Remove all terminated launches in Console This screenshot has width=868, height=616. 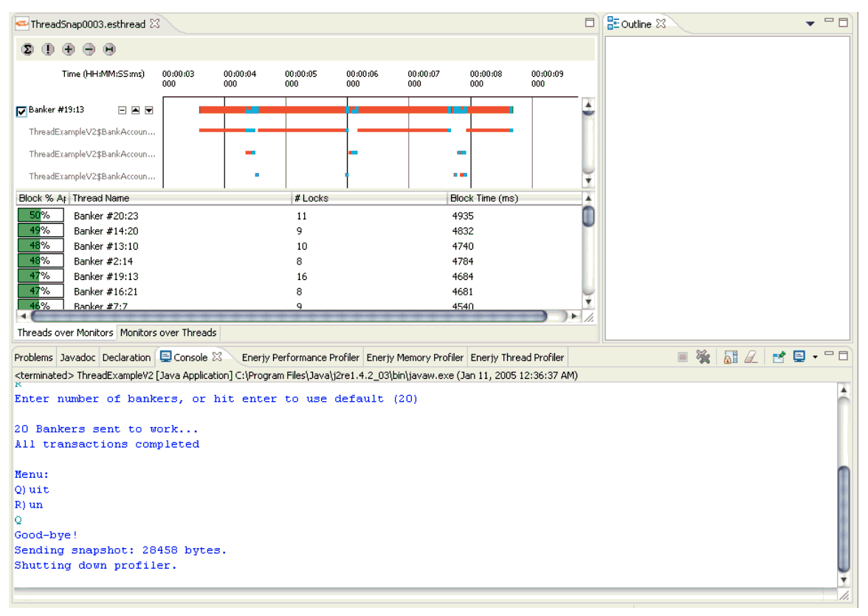(703, 357)
